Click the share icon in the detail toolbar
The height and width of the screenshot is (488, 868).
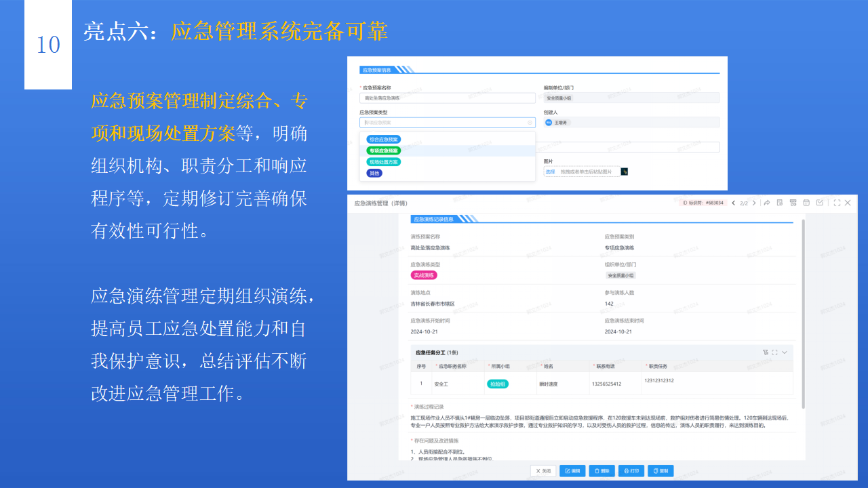(x=766, y=202)
